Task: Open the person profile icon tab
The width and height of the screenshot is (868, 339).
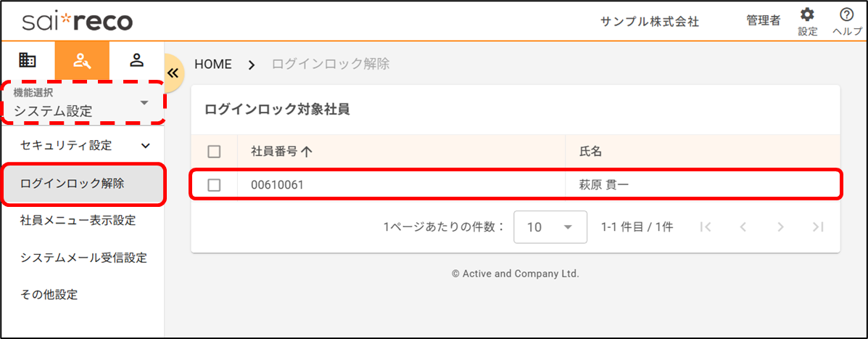Action: [136, 60]
